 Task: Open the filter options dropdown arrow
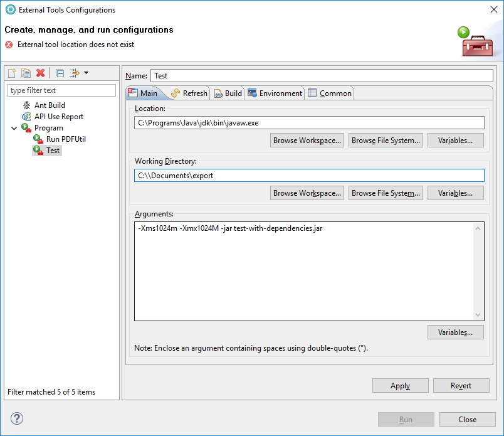point(86,73)
